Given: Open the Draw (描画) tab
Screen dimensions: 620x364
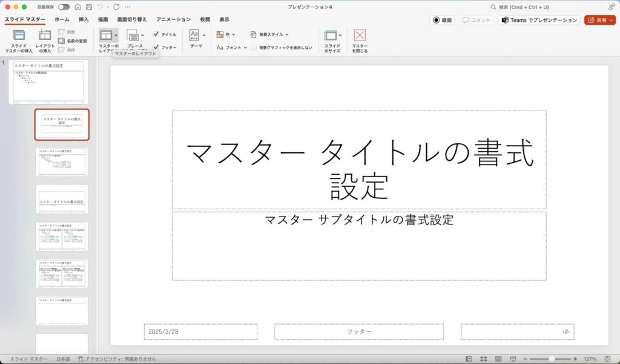Looking at the screenshot, I should 103,19.
